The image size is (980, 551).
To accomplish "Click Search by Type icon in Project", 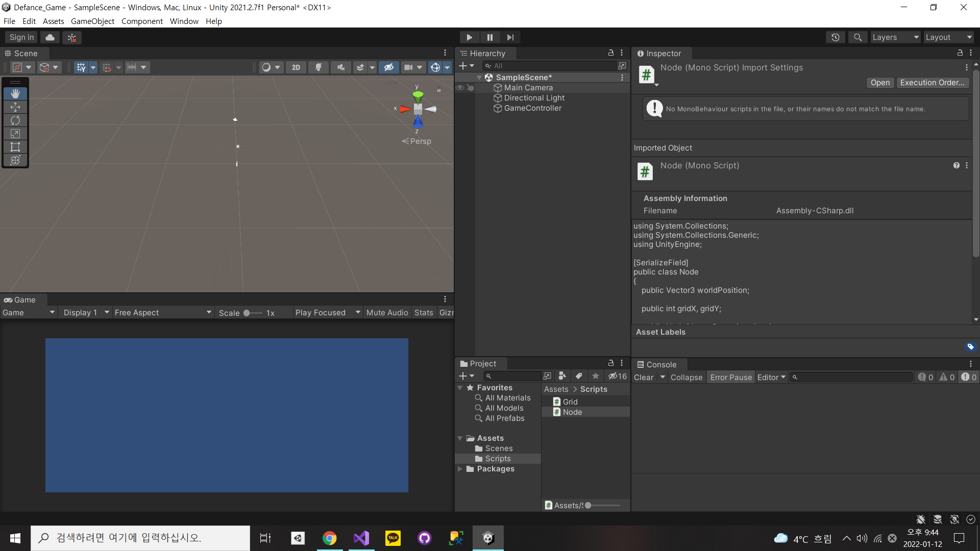I will click(562, 376).
